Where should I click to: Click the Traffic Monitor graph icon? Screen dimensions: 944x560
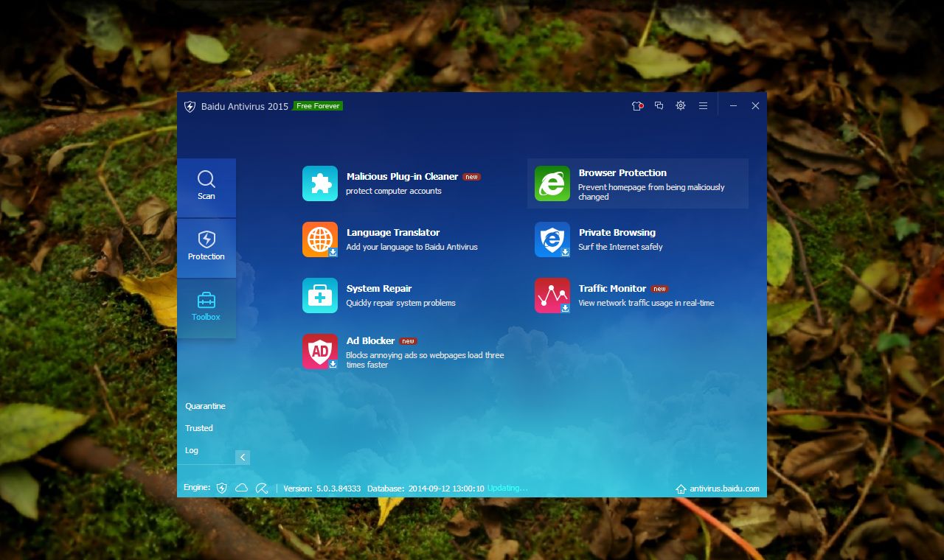coord(552,295)
